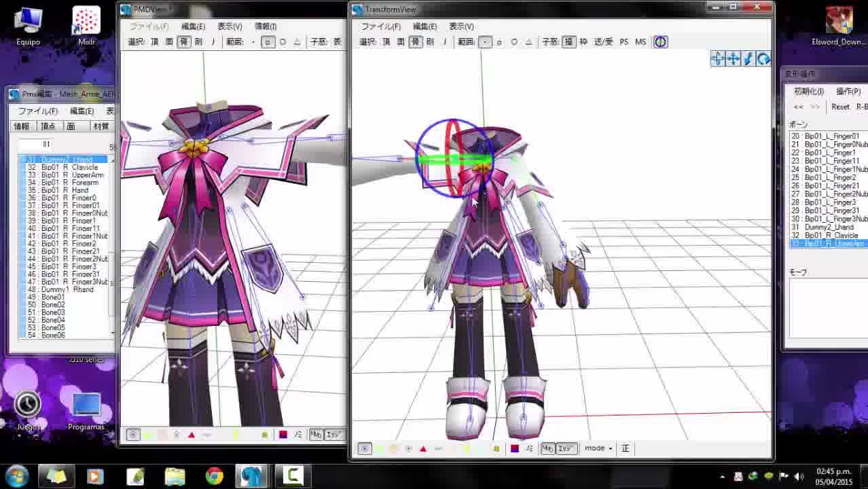Click the leftmost display icon in TransformView bottom bar
Viewport: 868px width, 489px height.
[365, 448]
